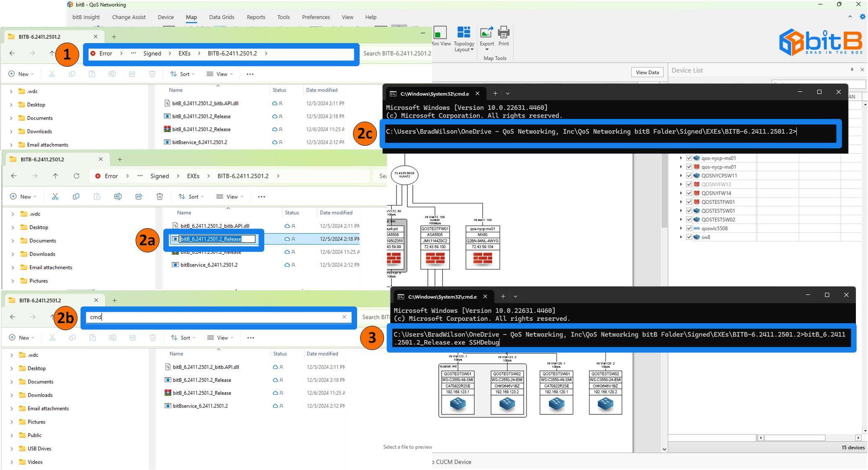Uncheck the qos-nycp-mx01 device checkbox
This screenshot has width=868, height=470.
(x=689, y=167)
